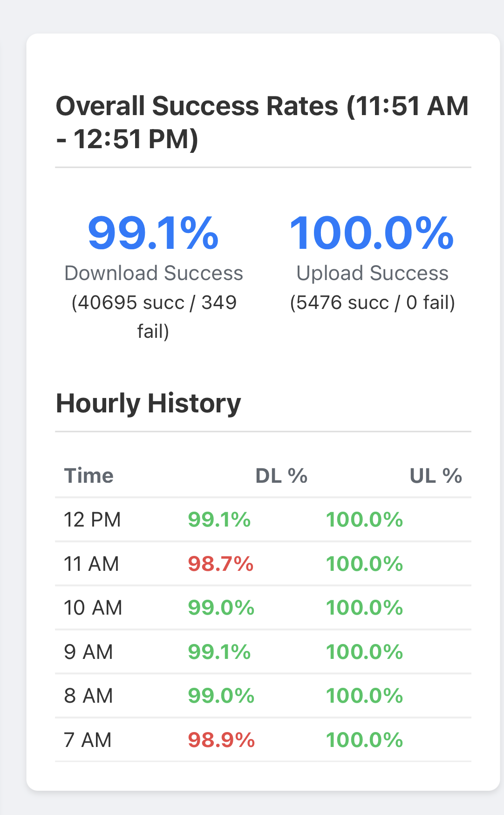Click the 40695 succ / 349 fail text
The width and height of the screenshot is (504, 815).
pos(153,316)
